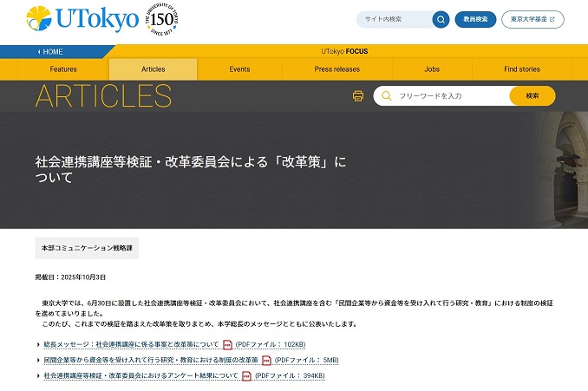The width and height of the screenshot is (588, 391).
Task: Click the UTokyo logo
Action: 82,19
